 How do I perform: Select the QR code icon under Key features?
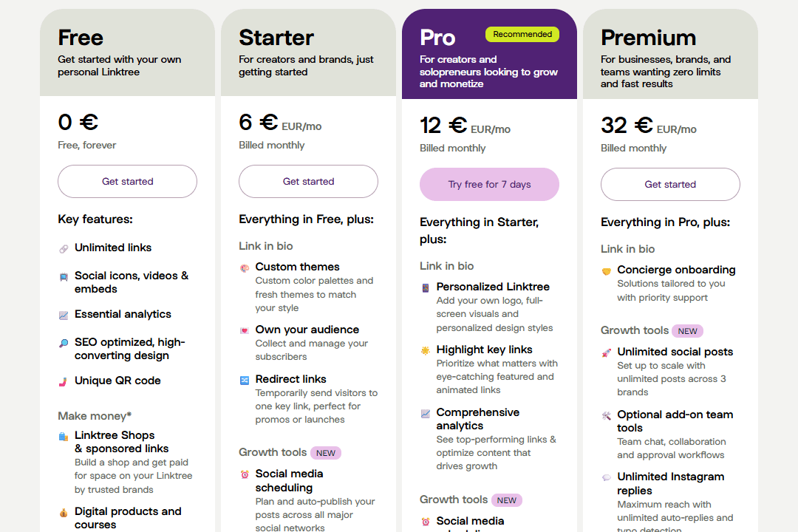[63, 380]
